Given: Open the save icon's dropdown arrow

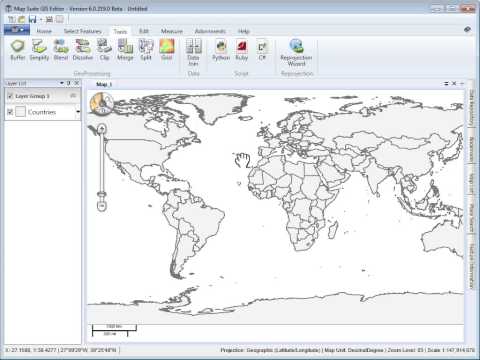Looking at the screenshot, I should (41, 20).
